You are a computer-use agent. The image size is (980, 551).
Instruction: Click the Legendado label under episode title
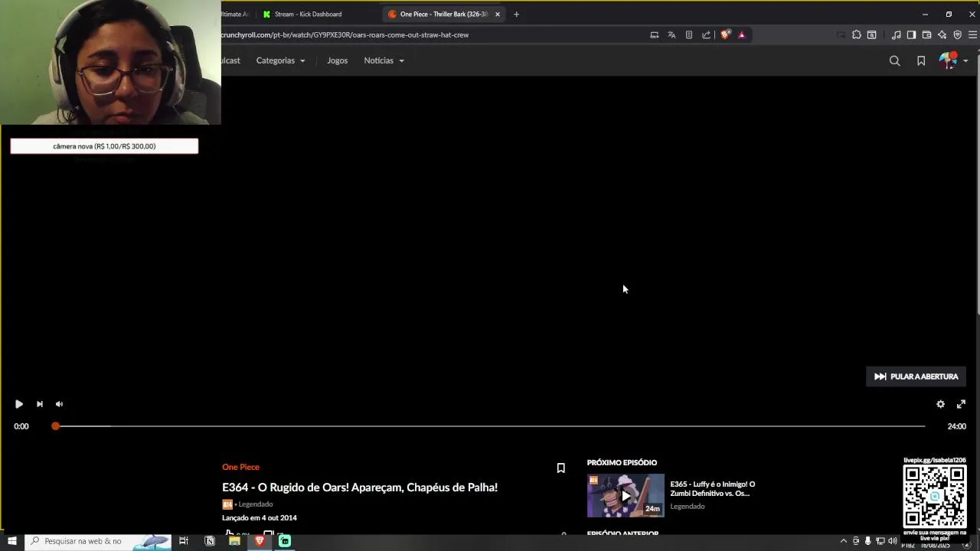pyautogui.click(x=255, y=504)
